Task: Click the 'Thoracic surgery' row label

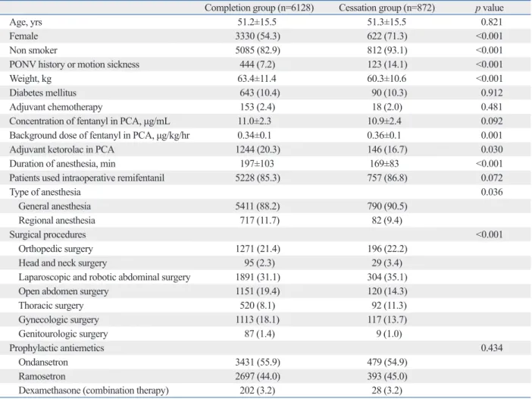Action: [51, 306]
